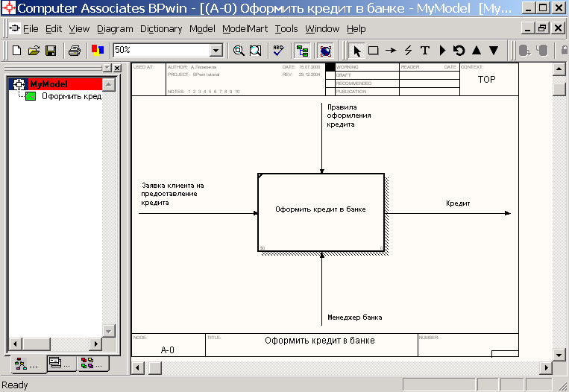Switch to the Activities tab in explorer
The height and width of the screenshot is (392, 569).
pos(27,364)
